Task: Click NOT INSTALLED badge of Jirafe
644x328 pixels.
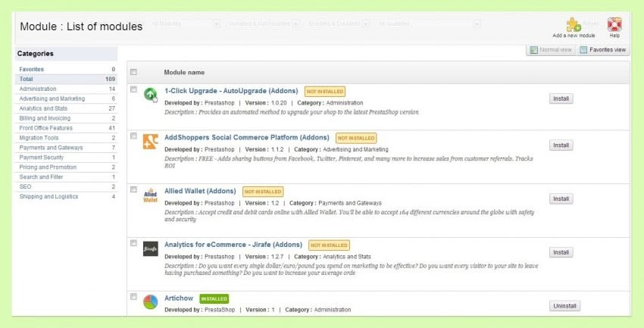Action: (x=329, y=245)
